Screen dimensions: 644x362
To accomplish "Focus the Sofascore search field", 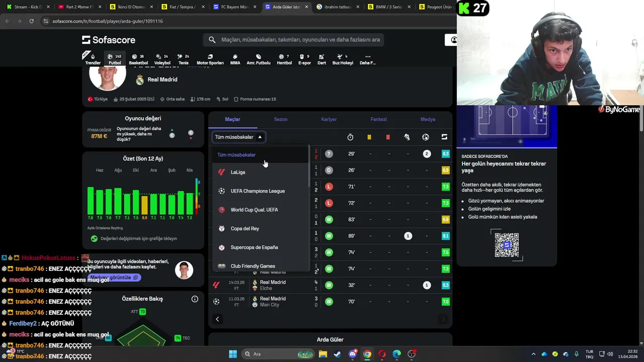I will point(293,40).
